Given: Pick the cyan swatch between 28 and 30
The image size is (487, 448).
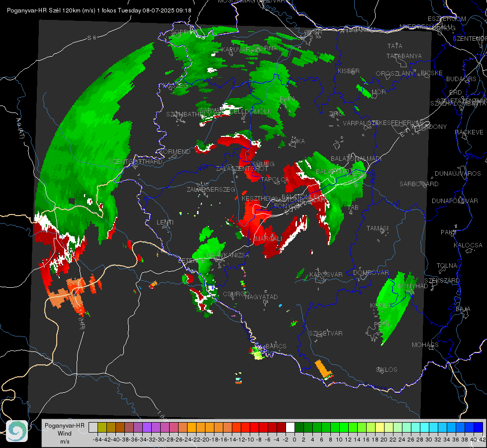Looking at the screenshot, I should [x=424, y=427].
